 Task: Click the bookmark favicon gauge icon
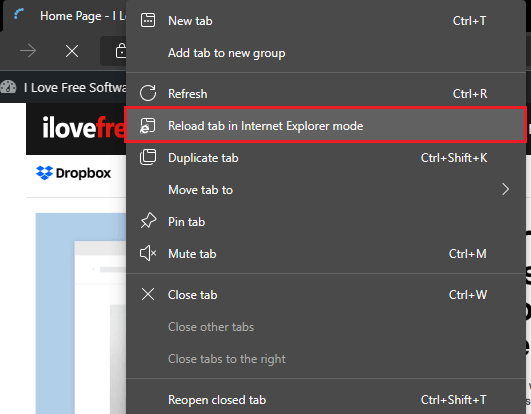click(8, 87)
